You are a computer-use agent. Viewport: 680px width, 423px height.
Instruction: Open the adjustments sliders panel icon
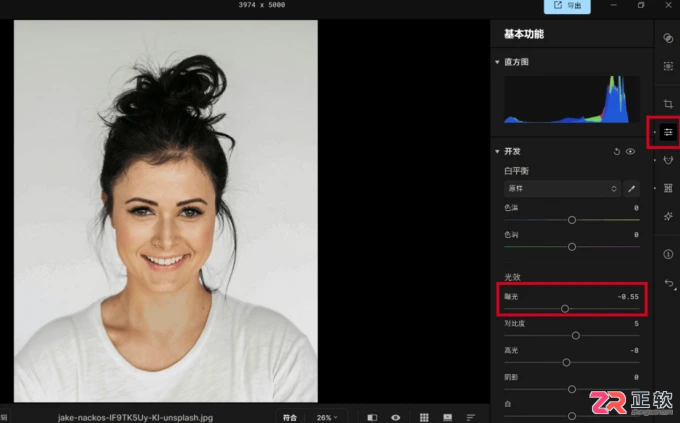click(x=668, y=132)
